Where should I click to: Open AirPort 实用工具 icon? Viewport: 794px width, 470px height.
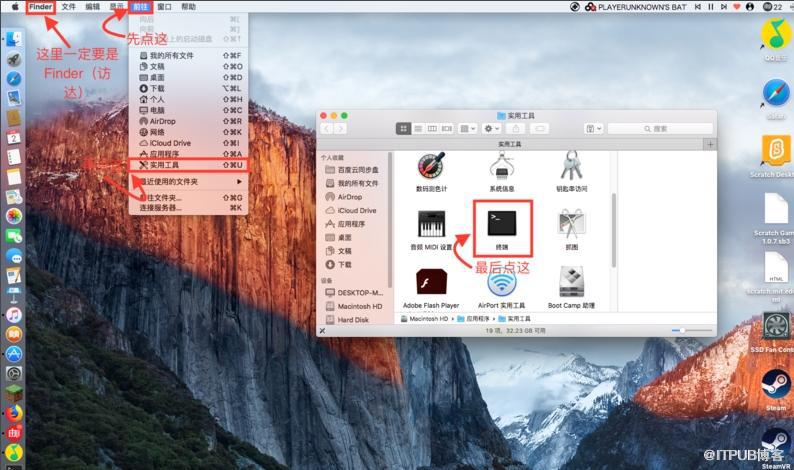502,282
